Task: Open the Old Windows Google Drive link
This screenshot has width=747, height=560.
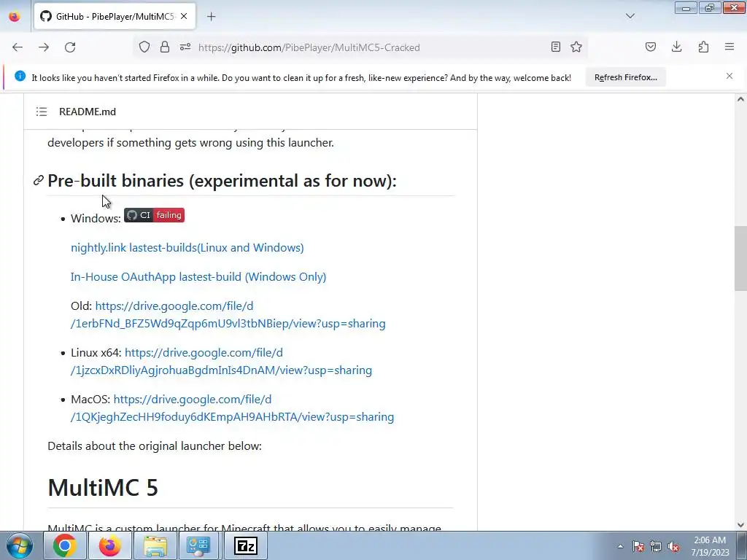Action: tap(228, 315)
